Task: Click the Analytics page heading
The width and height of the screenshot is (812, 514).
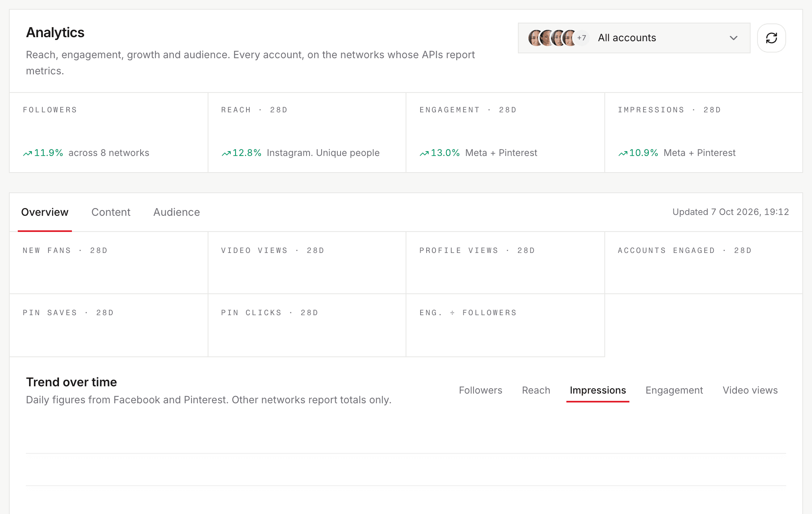Action: [x=55, y=33]
